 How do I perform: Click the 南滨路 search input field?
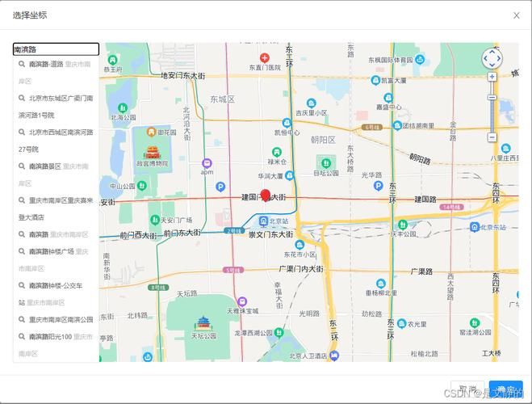[x=56, y=49]
